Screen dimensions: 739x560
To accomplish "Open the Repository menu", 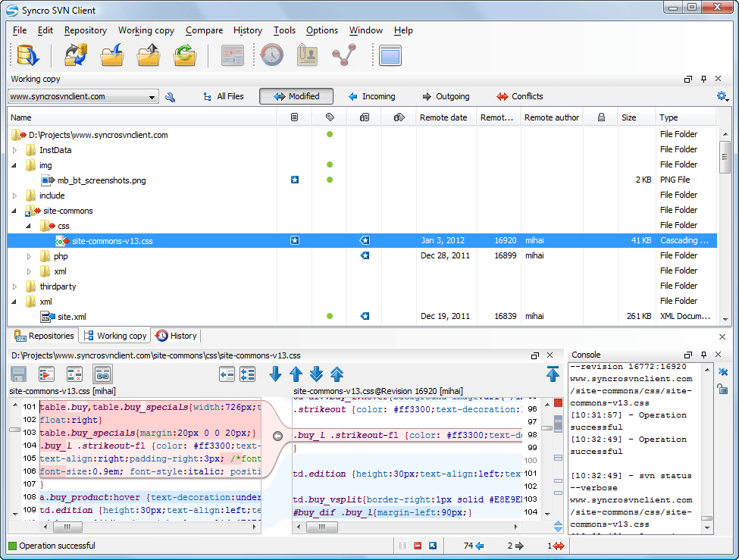I will pos(86,30).
